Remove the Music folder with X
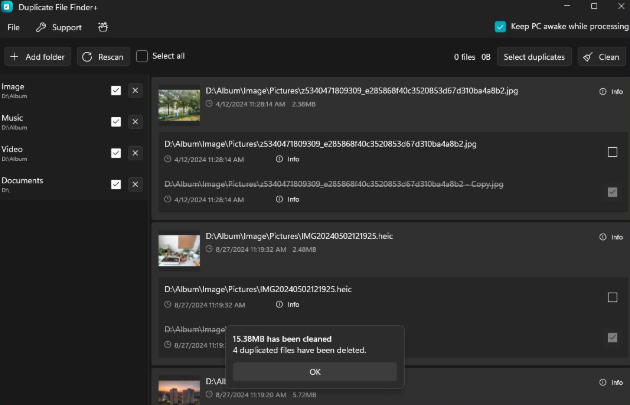 [135, 122]
